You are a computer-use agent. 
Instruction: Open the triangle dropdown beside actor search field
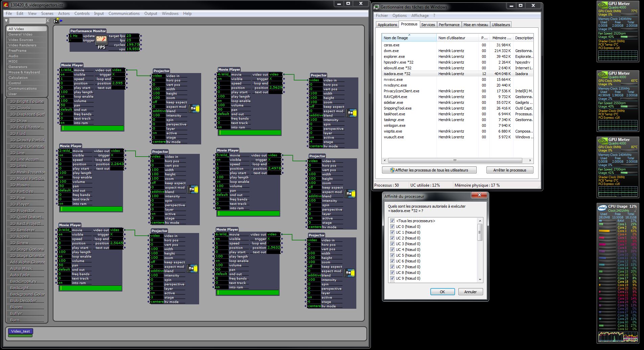pos(6,21)
